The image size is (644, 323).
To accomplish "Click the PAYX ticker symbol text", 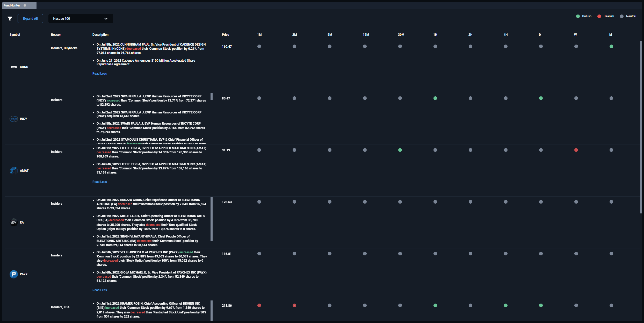I will pos(24,274).
